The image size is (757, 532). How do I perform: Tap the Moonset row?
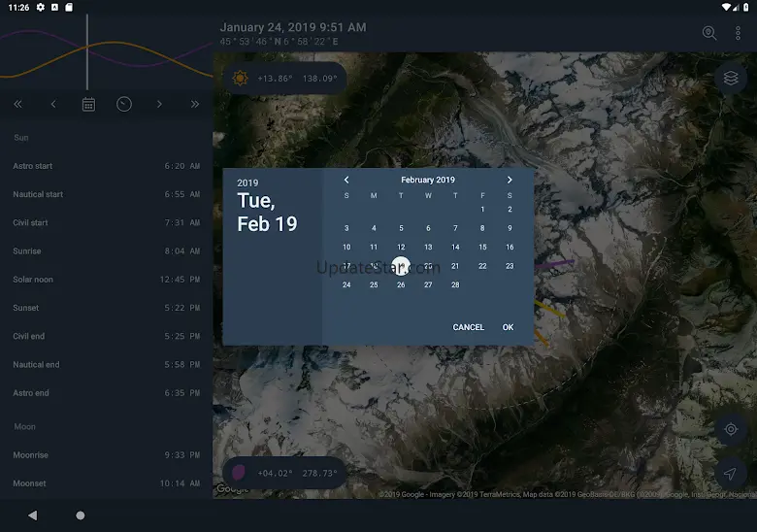tap(106, 483)
